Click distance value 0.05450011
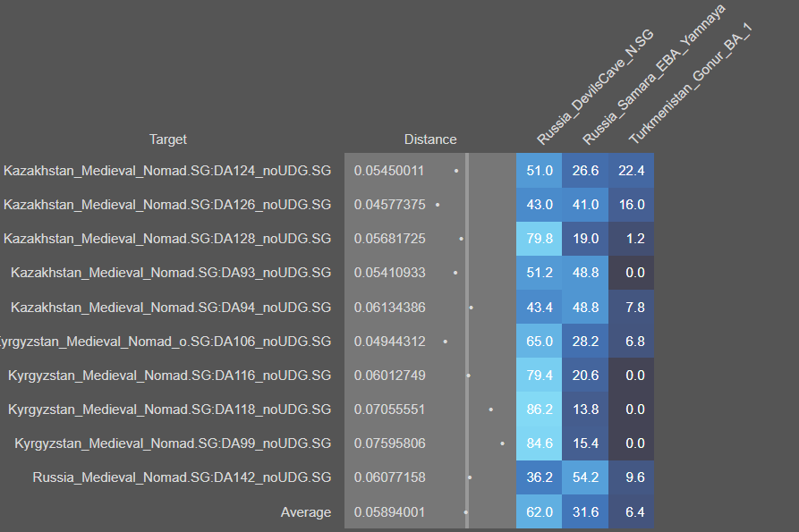This screenshot has height=532, width=799. (389, 171)
